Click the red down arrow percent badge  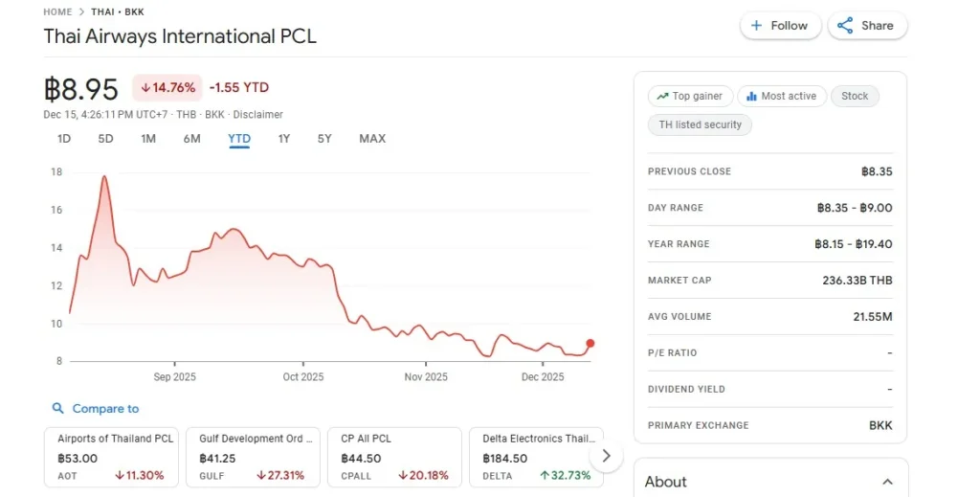click(x=167, y=87)
